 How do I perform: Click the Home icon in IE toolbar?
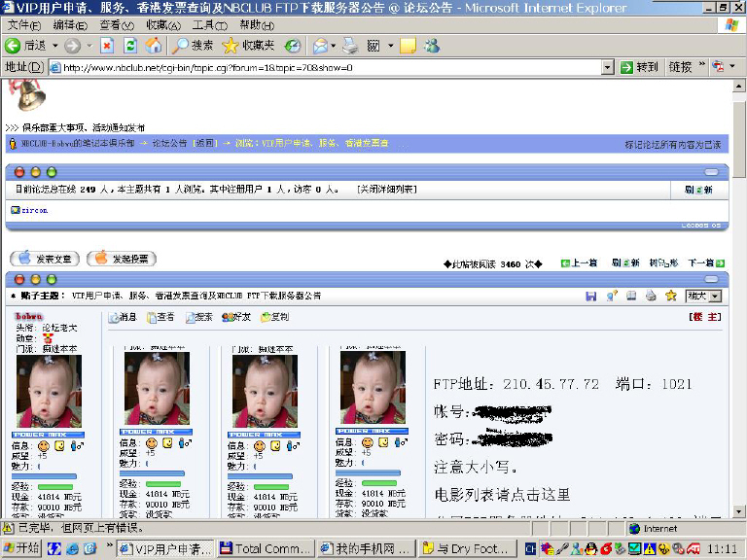[154, 46]
